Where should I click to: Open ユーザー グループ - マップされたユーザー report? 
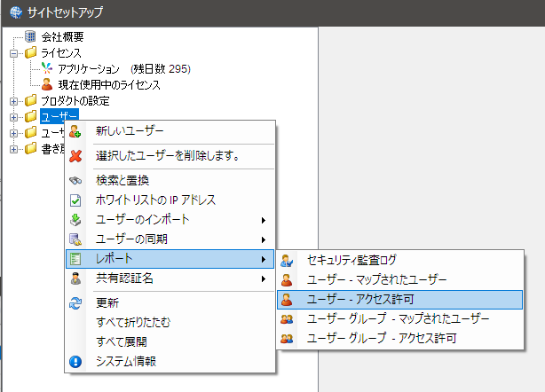[400, 318]
